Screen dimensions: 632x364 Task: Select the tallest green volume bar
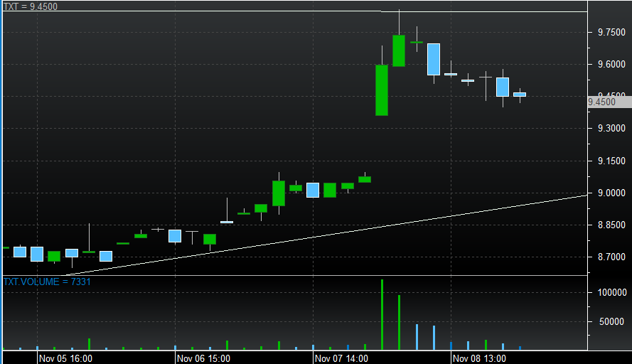pos(382,314)
